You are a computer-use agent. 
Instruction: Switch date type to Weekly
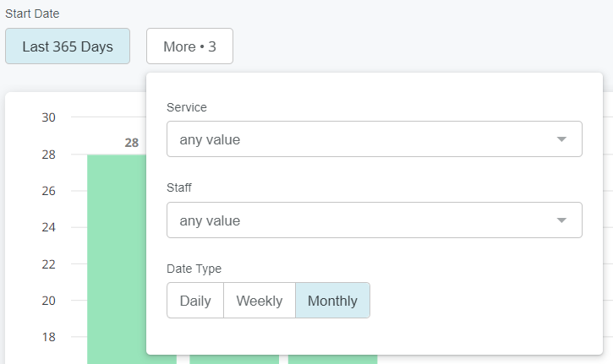[260, 301]
